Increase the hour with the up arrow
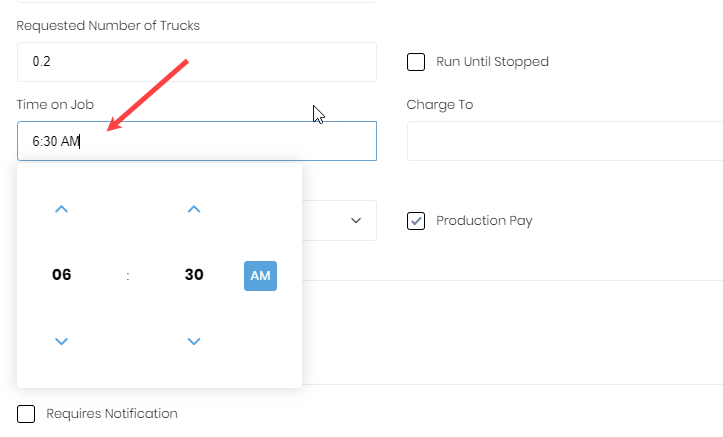 (61, 209)
